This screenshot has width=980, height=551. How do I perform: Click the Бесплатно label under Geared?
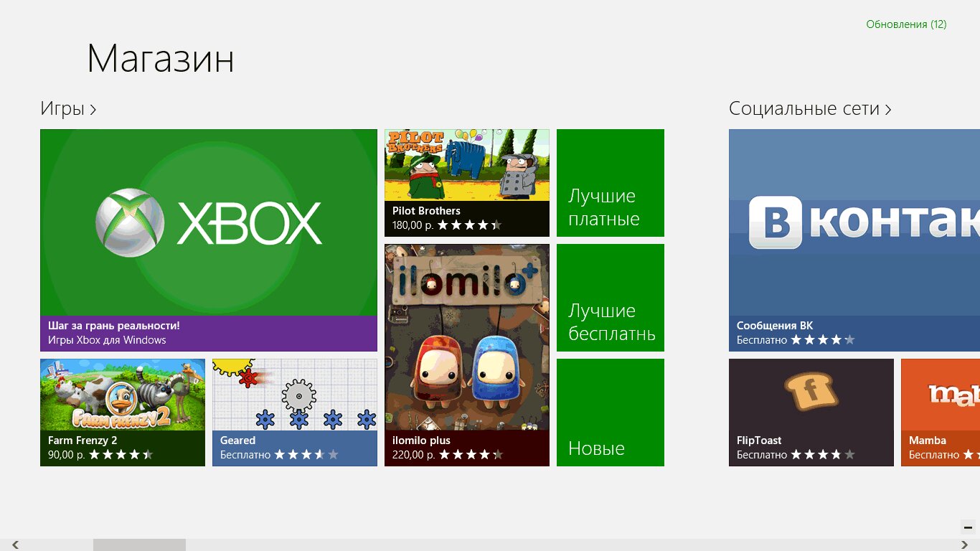click(245, 455)
